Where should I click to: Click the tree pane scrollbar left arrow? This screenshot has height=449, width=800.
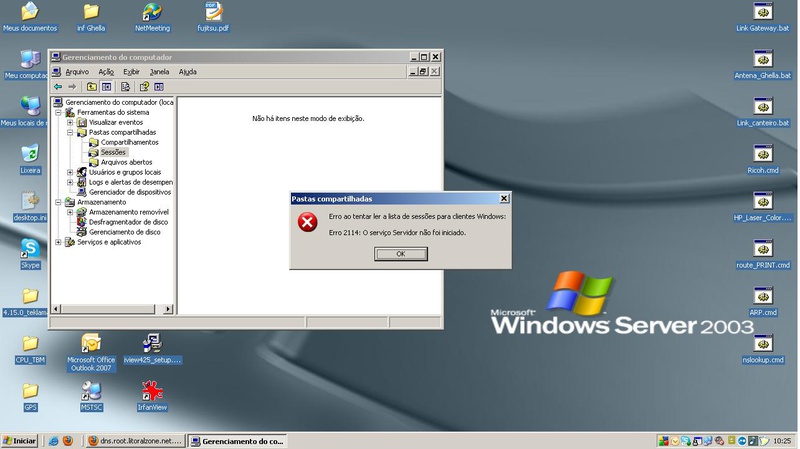tap(56, 309)
